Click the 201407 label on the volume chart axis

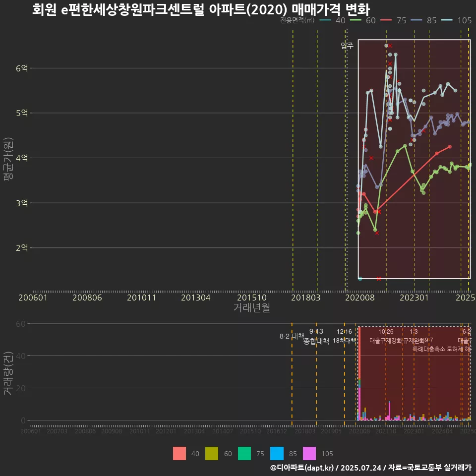pos(223,431)
